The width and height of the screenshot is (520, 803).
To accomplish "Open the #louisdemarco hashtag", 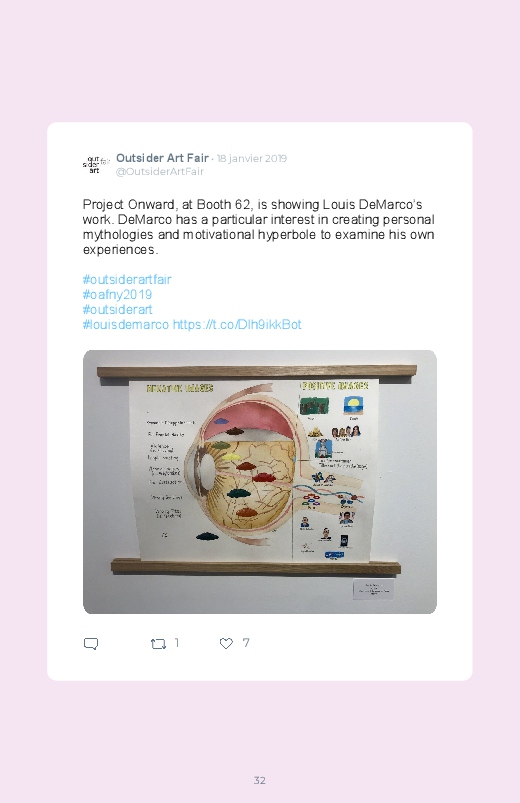I will [126, 325].
